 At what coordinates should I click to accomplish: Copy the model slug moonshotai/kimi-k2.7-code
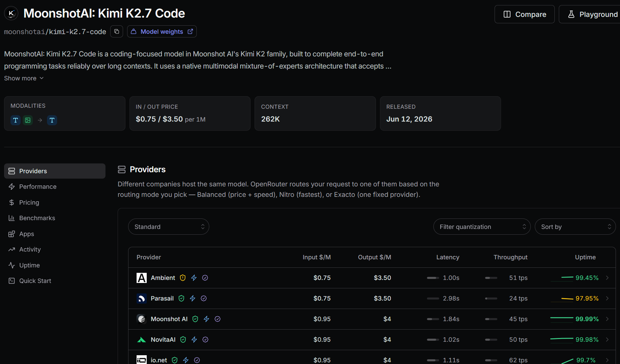pos(117,32)
